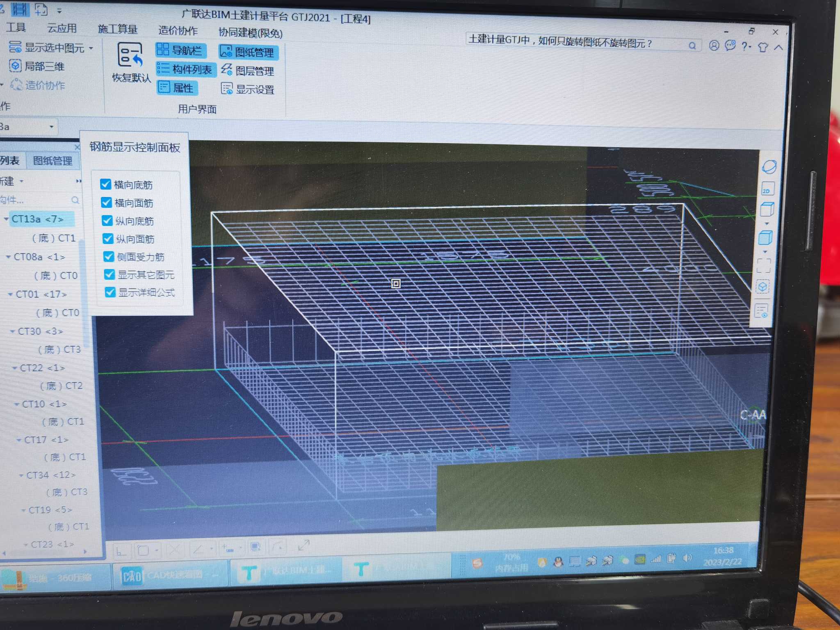Click the skin/shirt theme icon
Screen dimensions: 840x630
[x=763, y=47]
